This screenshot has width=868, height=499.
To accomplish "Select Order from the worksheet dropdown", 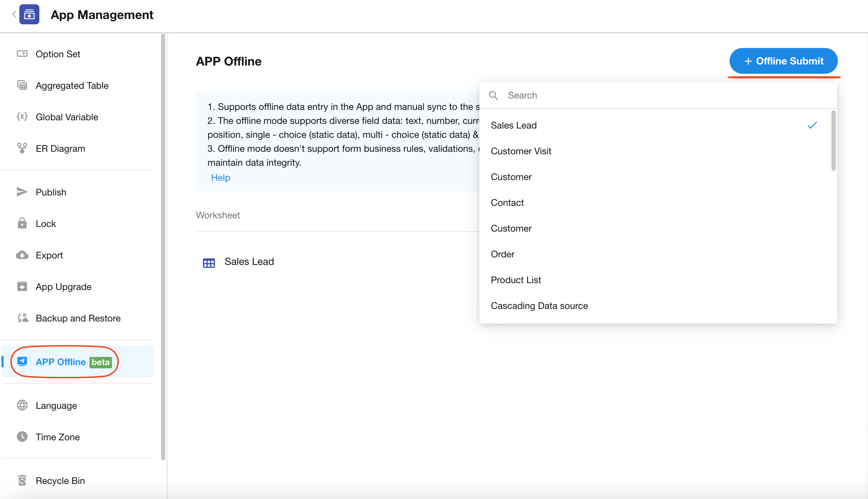I will 502,254.
